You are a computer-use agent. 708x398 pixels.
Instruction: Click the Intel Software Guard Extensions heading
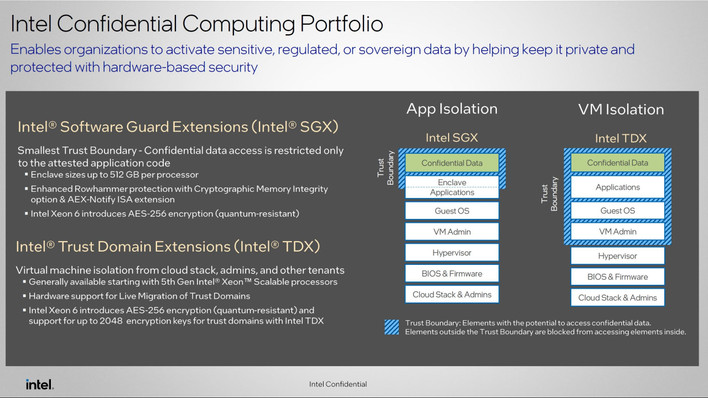pyautogui.click(x=178, y=127)
